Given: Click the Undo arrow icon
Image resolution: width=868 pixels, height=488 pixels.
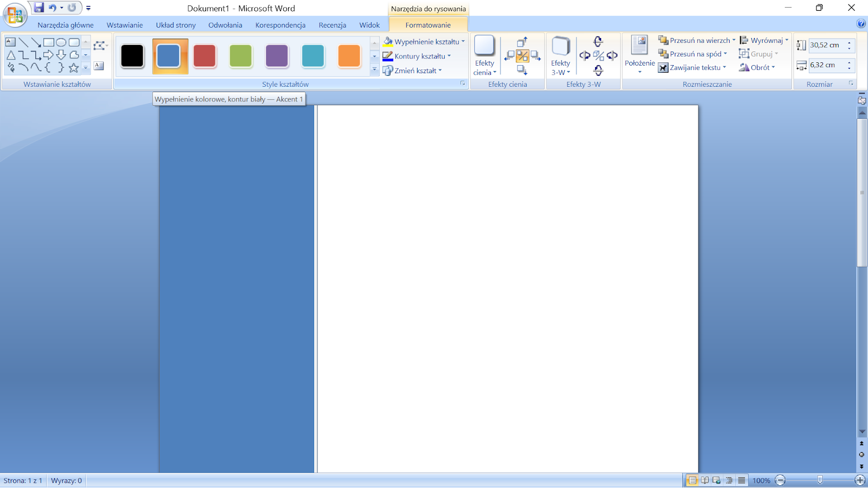Looking at the screenshot, I should (x=52, y=8).
